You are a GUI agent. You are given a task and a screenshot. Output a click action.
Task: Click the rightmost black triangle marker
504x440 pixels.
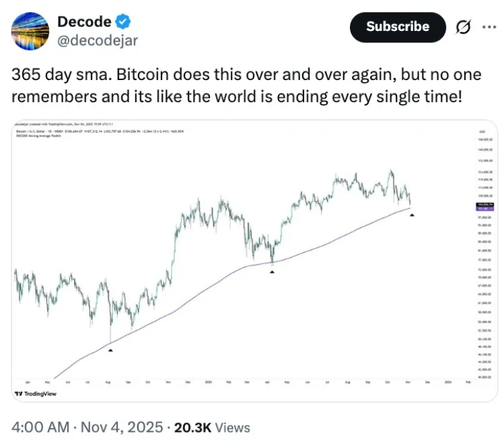tap(411, 215)
